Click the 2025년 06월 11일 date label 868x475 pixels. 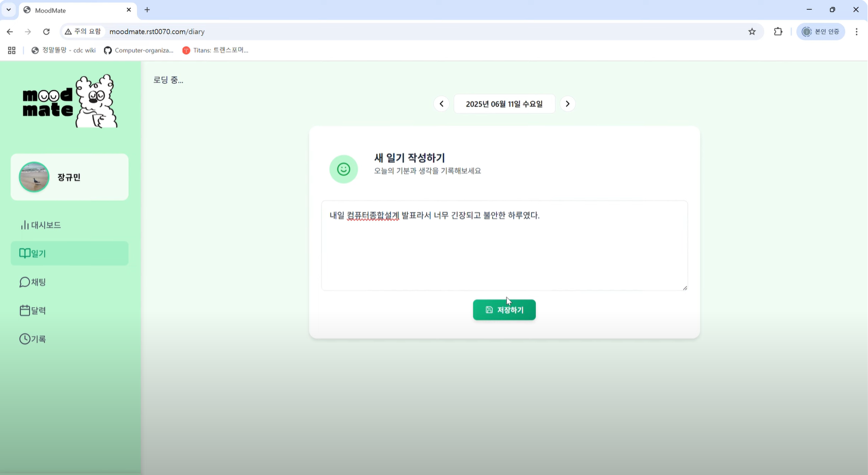pyautogui.click(x=504, y=104)
